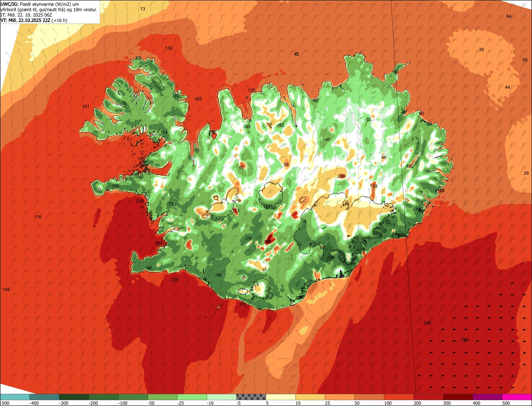Screen dimensions: 532x406
Task: Select the dark maroon 300 to 400 swatch
Action: click(457, 396)
